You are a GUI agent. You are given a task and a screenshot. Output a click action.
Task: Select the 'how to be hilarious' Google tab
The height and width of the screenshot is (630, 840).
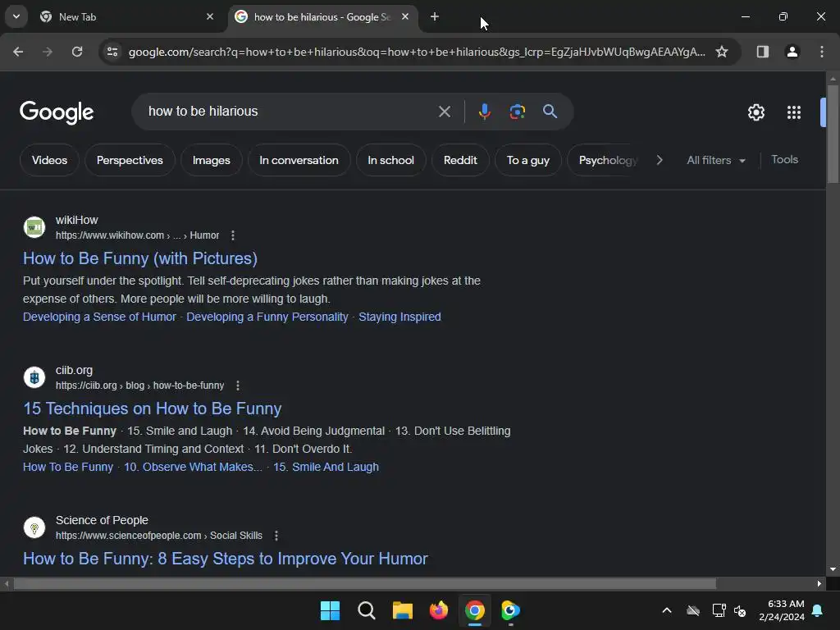click(x=323, y=16)
